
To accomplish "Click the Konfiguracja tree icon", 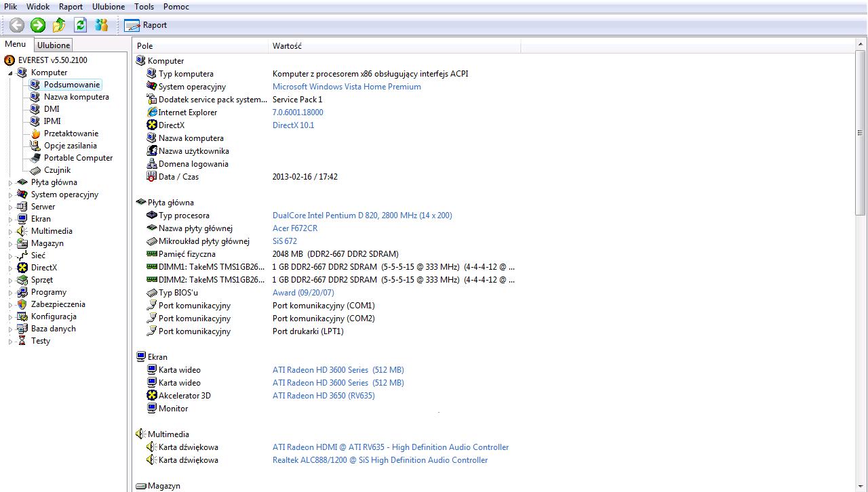I will pos(22,316).
